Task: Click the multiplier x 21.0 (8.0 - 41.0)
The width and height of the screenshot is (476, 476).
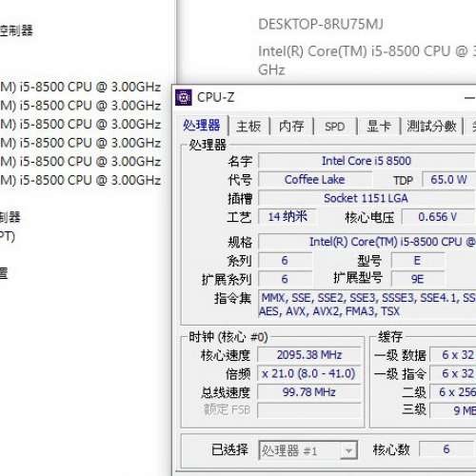Action: (309, 373)
